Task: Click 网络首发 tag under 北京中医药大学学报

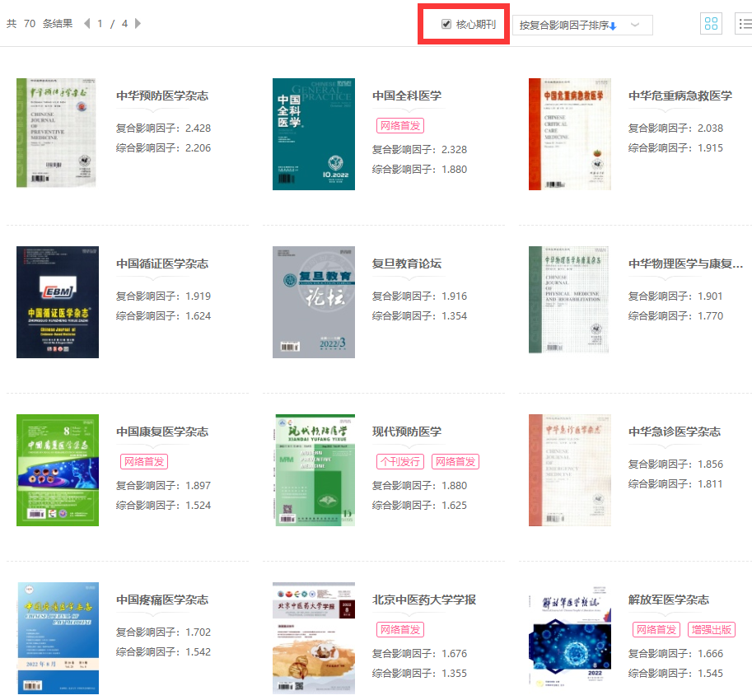Action: coord(400,629)
